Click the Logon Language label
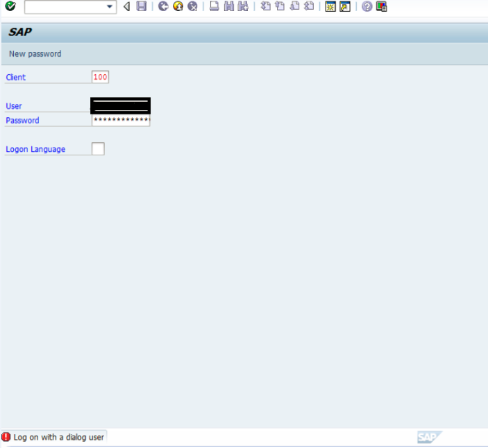The height and width of the screenshot is (448, 488). pyautogui.click(x=35, y=149)
